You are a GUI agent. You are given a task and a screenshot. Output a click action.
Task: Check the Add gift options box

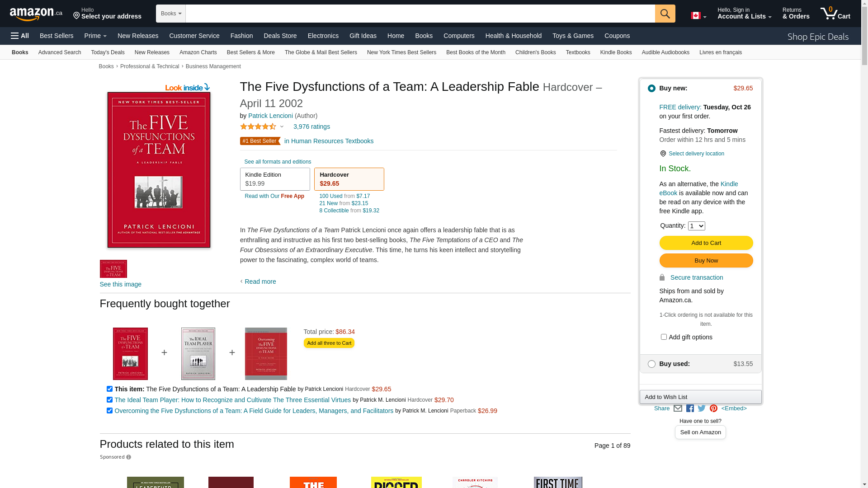[x=664, y=337]
